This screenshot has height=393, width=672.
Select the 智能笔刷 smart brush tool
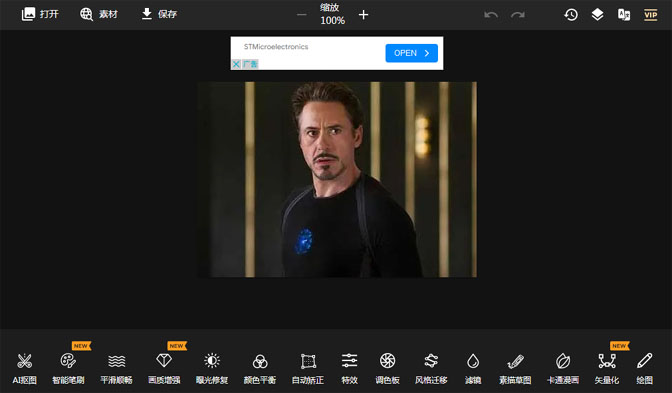[68, 368]
